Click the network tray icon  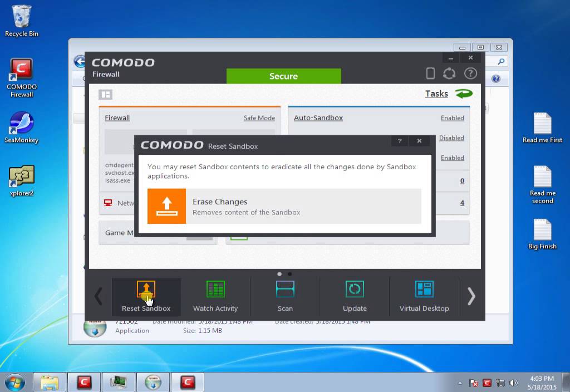click(x=500, y=383)
